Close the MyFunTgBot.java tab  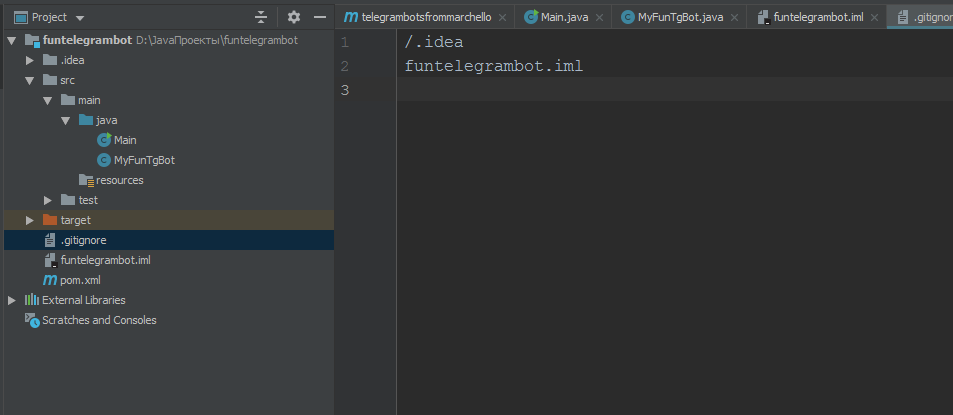click(x=735, y=18)
